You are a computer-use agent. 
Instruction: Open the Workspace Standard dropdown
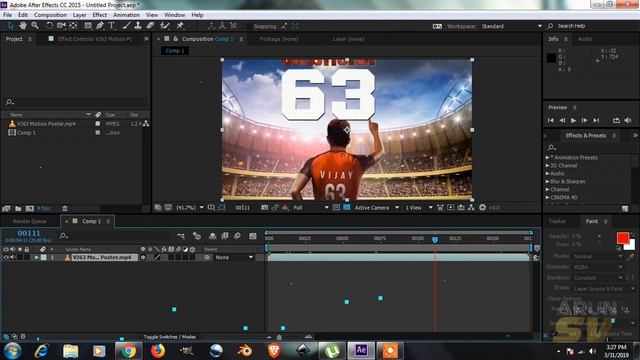point(512,26)
